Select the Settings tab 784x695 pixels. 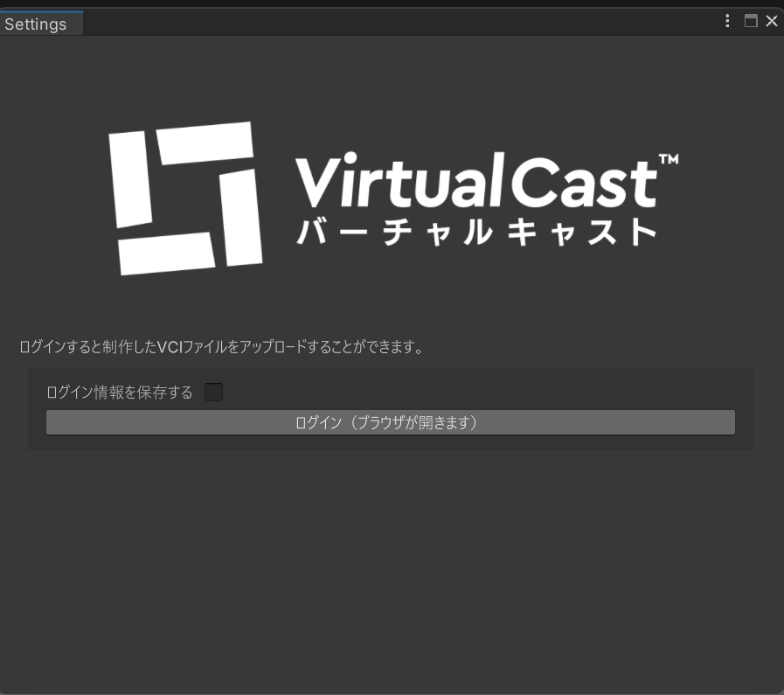coord(41,24)
